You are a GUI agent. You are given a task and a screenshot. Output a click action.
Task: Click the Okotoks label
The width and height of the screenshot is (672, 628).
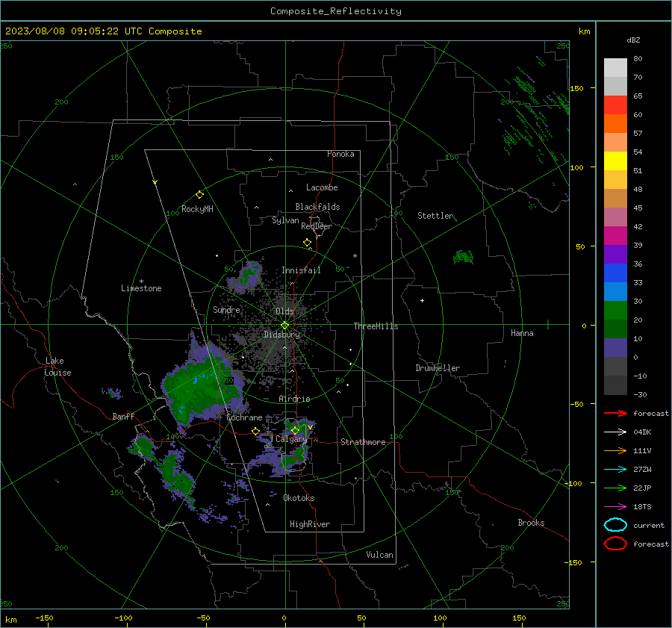[299, 498]
